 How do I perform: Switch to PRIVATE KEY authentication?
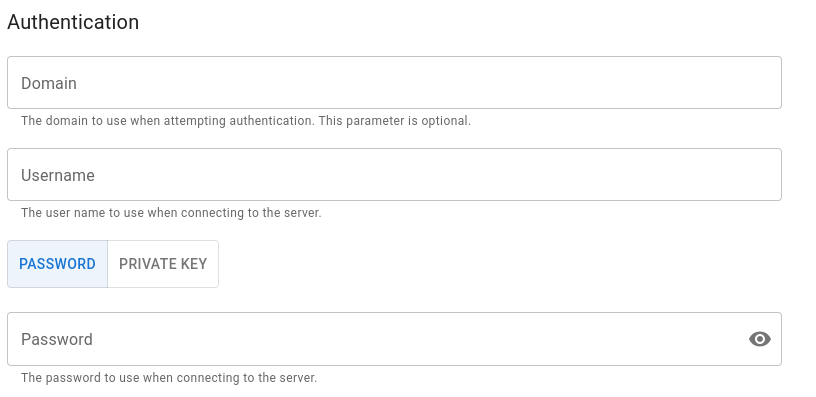pos(163,264)
